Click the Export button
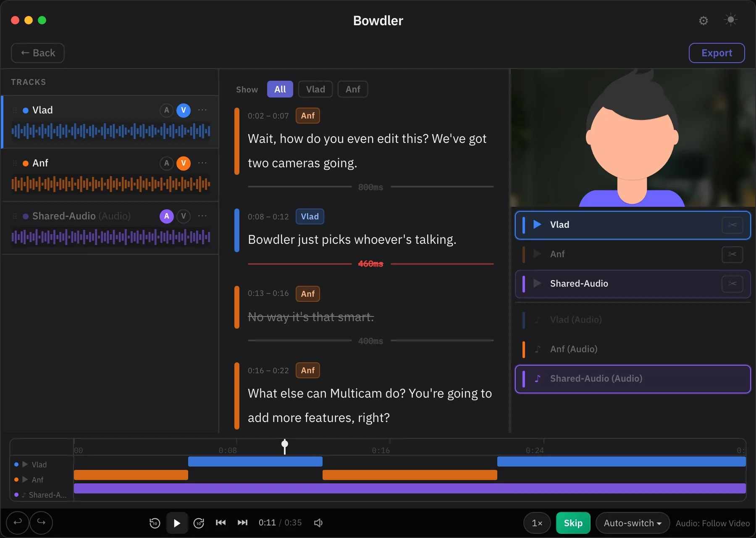The image size is (756, 538). [717, 53]
